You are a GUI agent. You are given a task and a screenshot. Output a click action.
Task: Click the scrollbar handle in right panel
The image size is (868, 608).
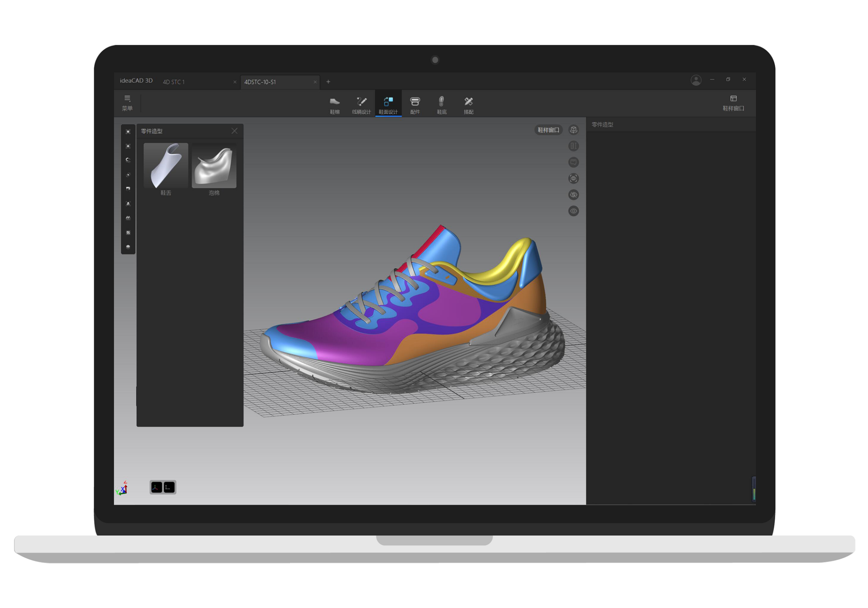[754, 489]
